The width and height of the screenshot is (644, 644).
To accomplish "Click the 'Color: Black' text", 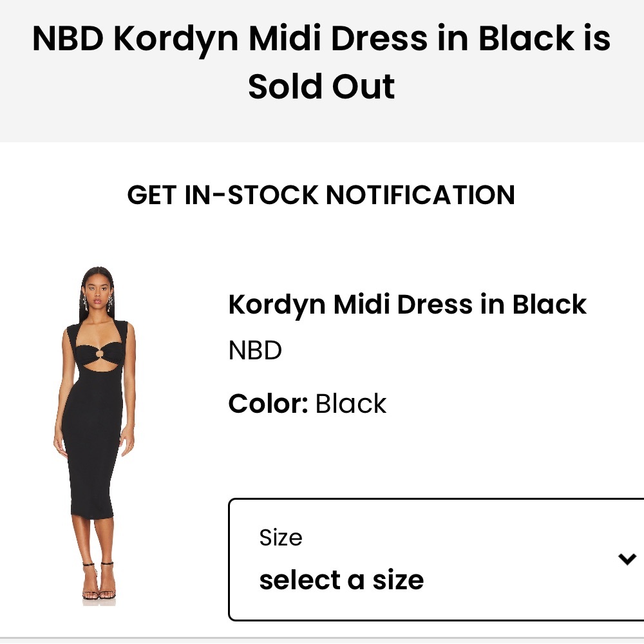I will 307,403.
